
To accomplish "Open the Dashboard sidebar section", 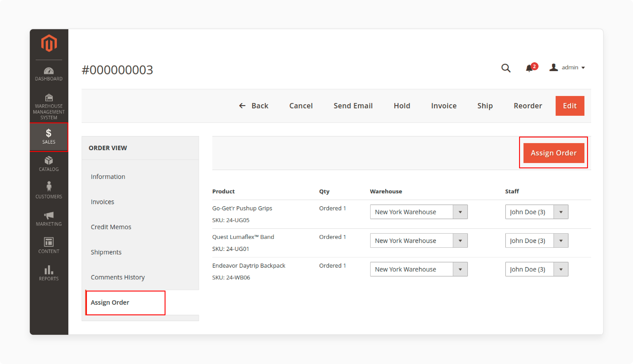I will tap(49, 74).
